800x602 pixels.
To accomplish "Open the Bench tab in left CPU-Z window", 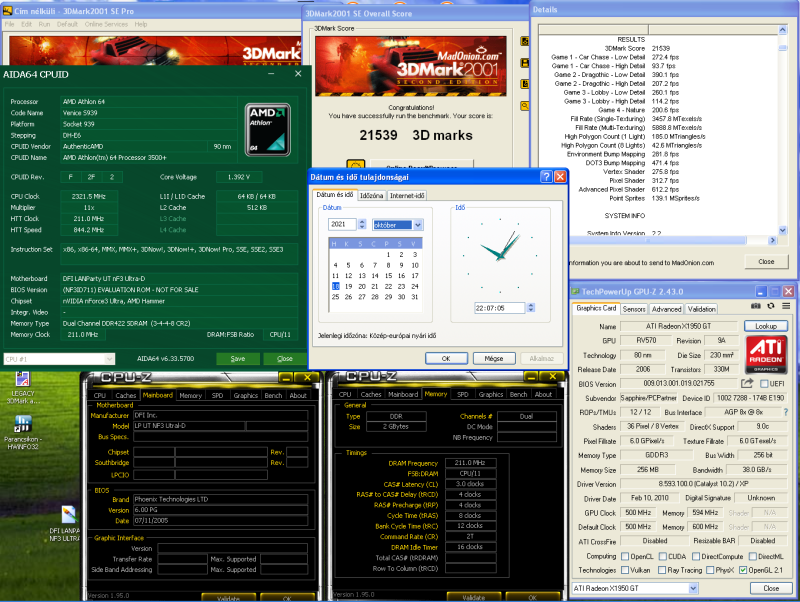I will [x=273, y=395].
